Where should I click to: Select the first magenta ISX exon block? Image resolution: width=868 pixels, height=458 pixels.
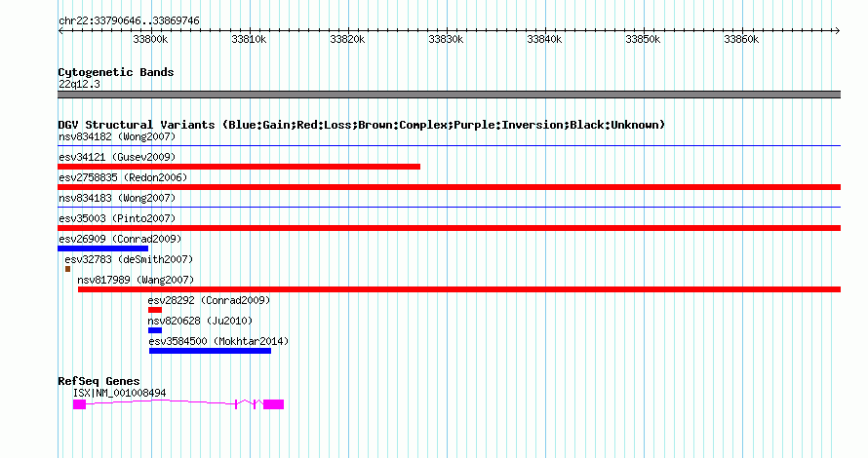(79, 404)
